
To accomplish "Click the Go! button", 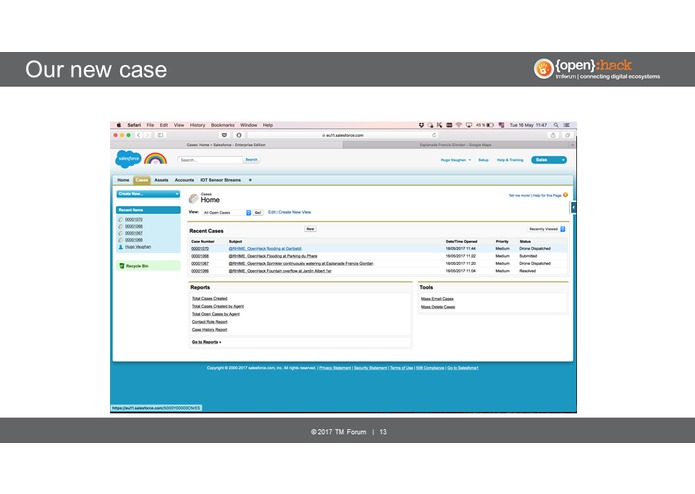I will [x=258, y=213].
